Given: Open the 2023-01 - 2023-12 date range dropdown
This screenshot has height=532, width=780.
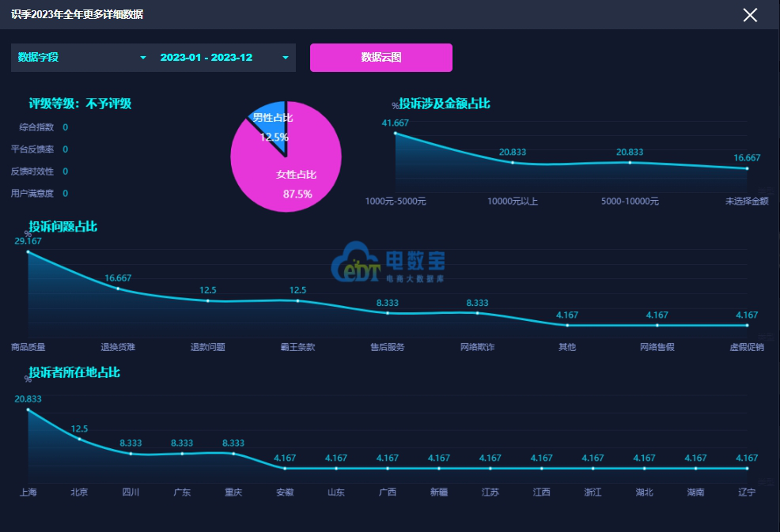Looking at the screenshot, I should pos(224,58).
